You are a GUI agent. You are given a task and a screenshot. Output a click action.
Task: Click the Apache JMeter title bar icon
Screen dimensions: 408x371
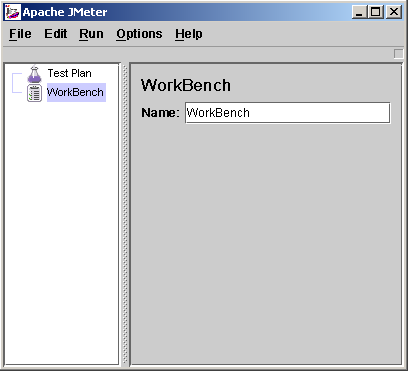13,12
